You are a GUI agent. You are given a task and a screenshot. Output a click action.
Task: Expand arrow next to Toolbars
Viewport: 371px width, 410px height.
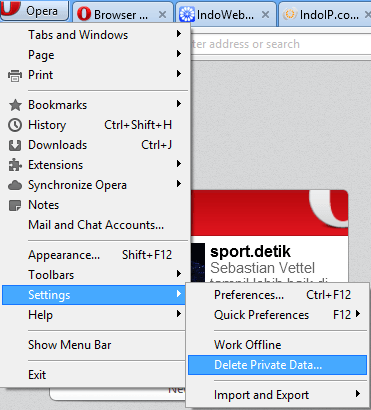[179, 274]
